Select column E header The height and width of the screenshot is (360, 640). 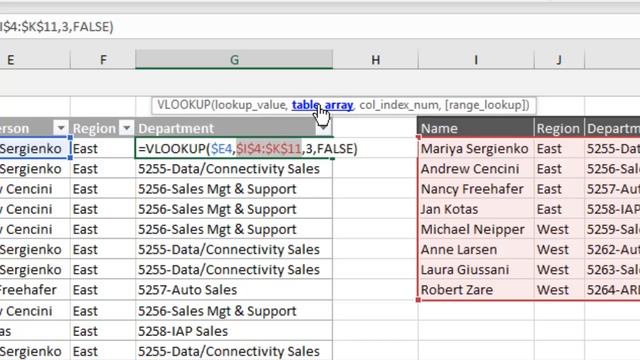click(x=35, y=60)
